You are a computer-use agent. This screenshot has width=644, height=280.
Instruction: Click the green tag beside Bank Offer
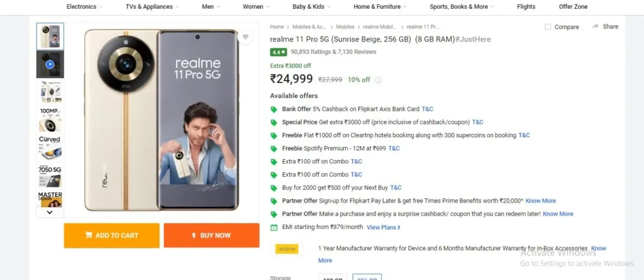(274, 109)
